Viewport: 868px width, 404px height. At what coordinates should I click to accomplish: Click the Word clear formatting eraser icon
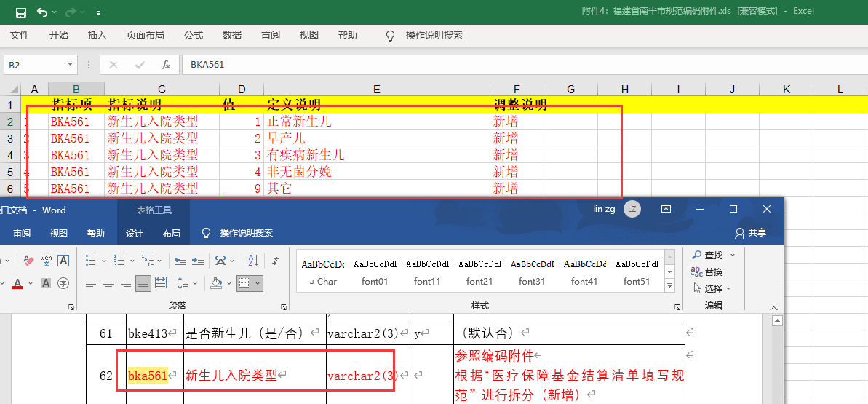coord(29,260)
